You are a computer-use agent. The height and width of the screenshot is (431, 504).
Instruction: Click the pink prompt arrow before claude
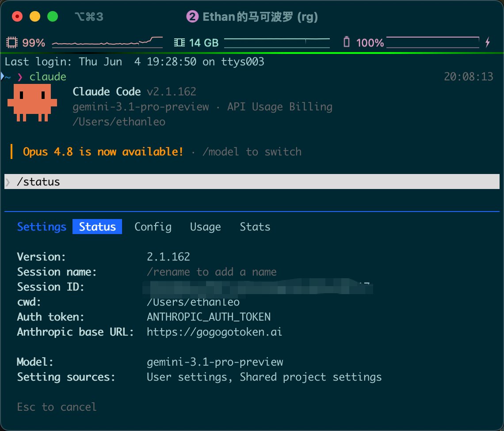(20, 77)
